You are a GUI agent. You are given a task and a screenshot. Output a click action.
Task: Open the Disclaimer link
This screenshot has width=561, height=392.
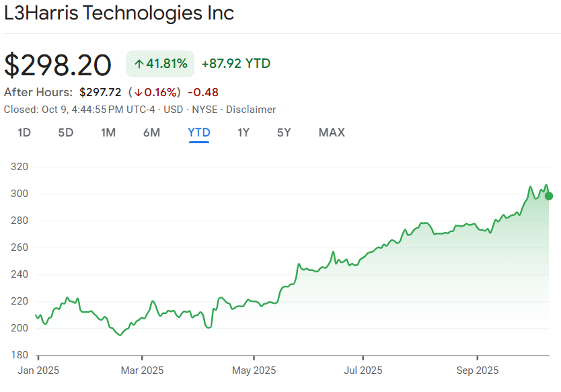click(251, 110)
